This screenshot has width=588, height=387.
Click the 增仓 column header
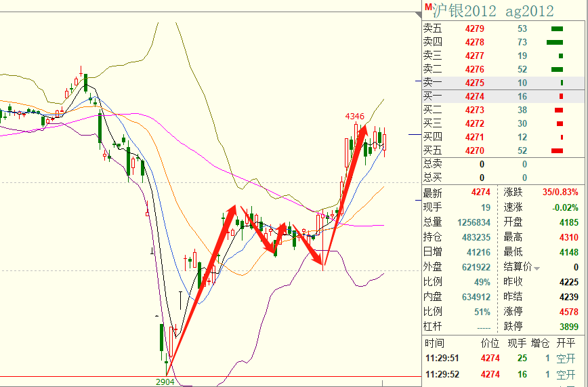click(x=540, y=343)
